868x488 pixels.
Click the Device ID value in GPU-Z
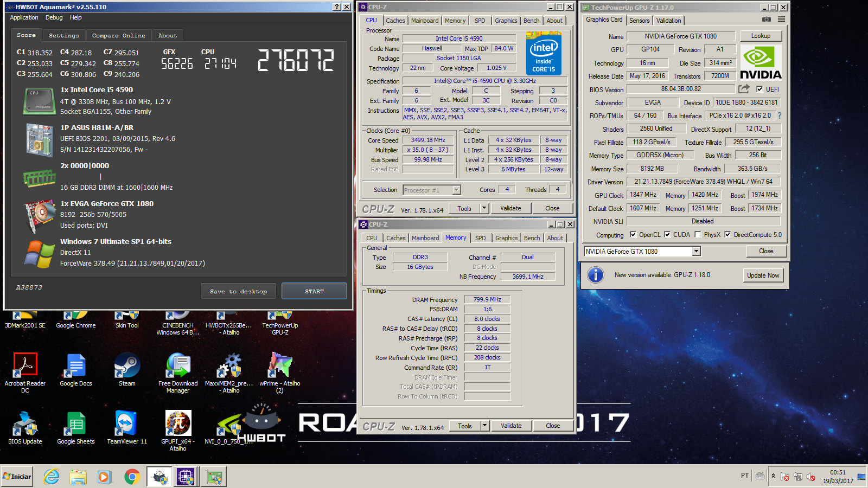pos(746,102)
